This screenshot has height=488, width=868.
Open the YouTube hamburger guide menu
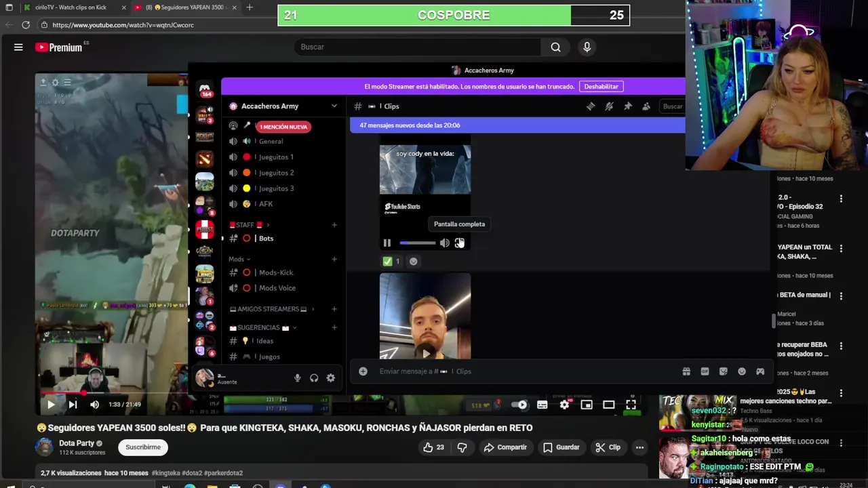click(18, 47)
